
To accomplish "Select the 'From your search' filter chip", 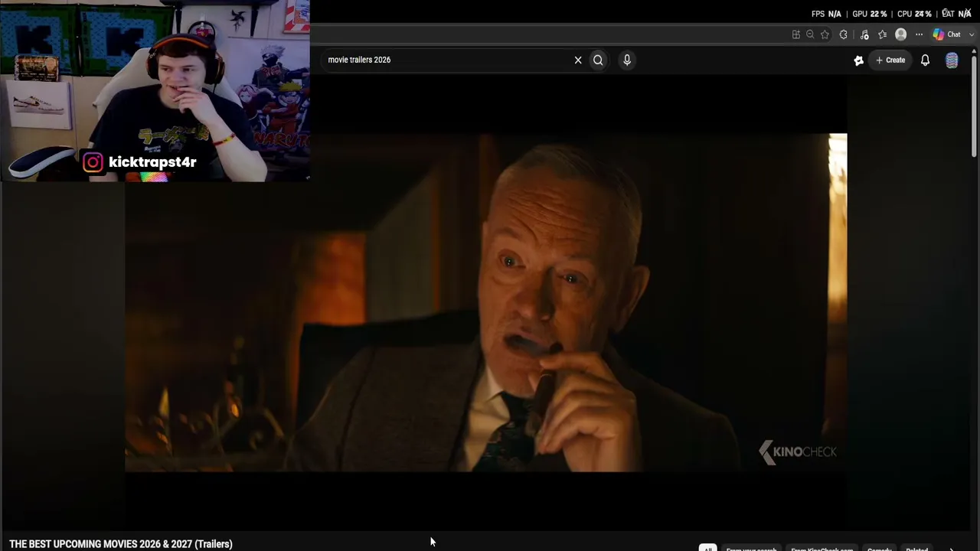I will point(751,549).
